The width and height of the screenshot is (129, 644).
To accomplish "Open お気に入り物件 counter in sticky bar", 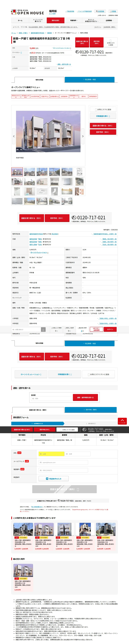I will (x=56, y=330).
